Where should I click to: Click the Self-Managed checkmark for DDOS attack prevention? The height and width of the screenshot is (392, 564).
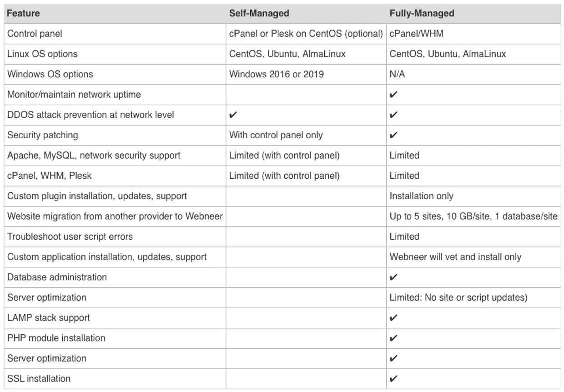(233, 115)
